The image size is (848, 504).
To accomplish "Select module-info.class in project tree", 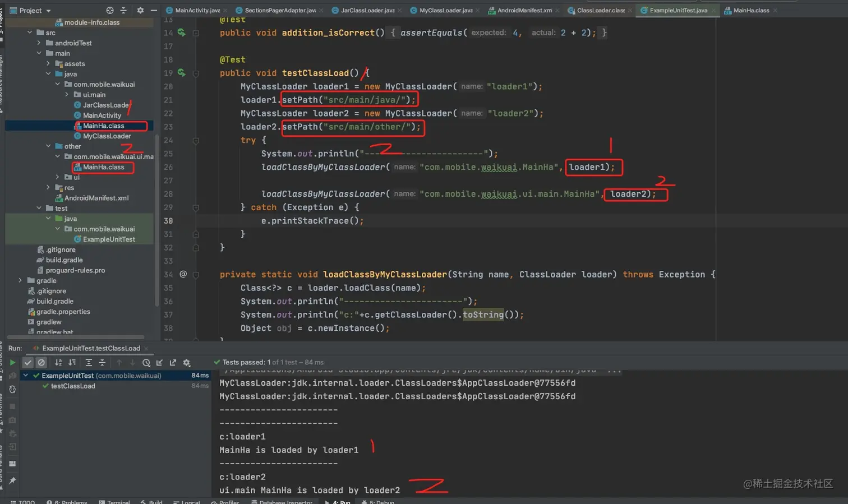I will coord(87,22).
